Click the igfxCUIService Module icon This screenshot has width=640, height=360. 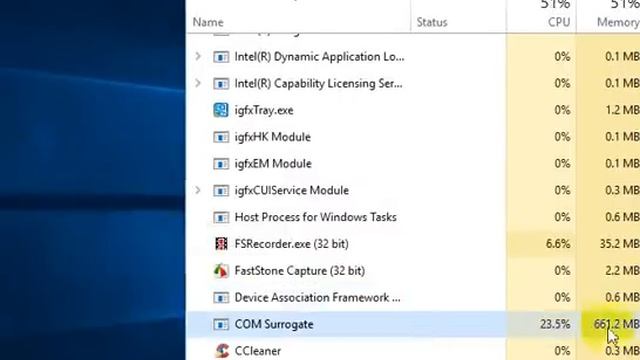point(221,191)
